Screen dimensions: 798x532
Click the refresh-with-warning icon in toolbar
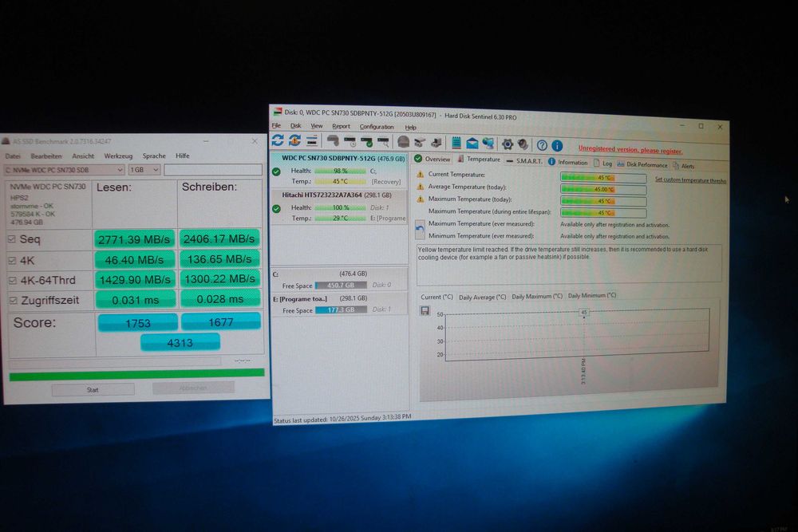(294, 140)
